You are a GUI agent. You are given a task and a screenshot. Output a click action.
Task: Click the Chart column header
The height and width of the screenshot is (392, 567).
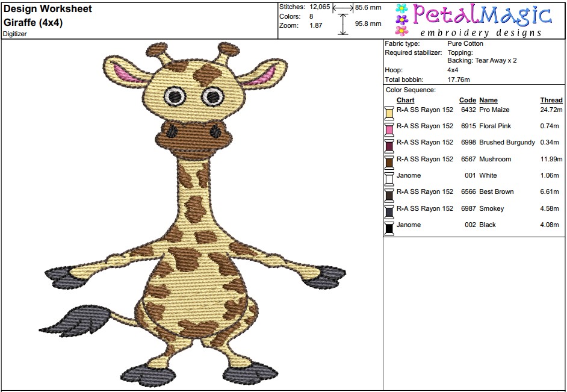pos(405,100)
